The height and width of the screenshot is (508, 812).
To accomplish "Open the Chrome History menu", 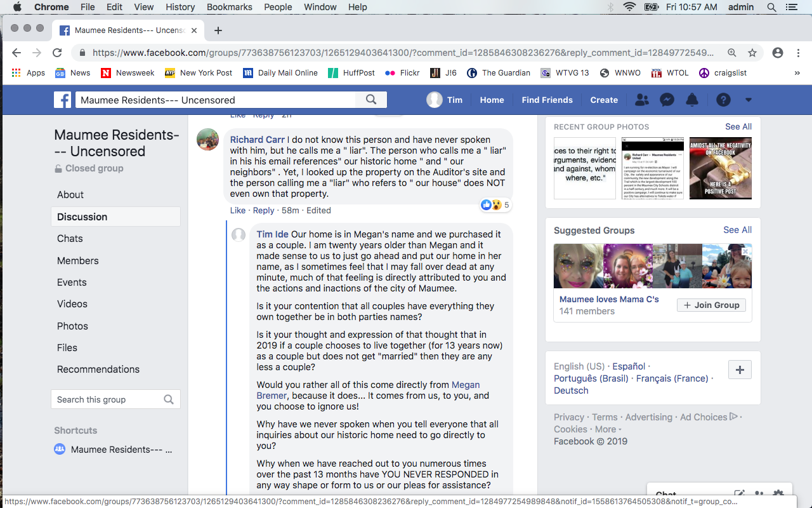I will pos(180,7).
